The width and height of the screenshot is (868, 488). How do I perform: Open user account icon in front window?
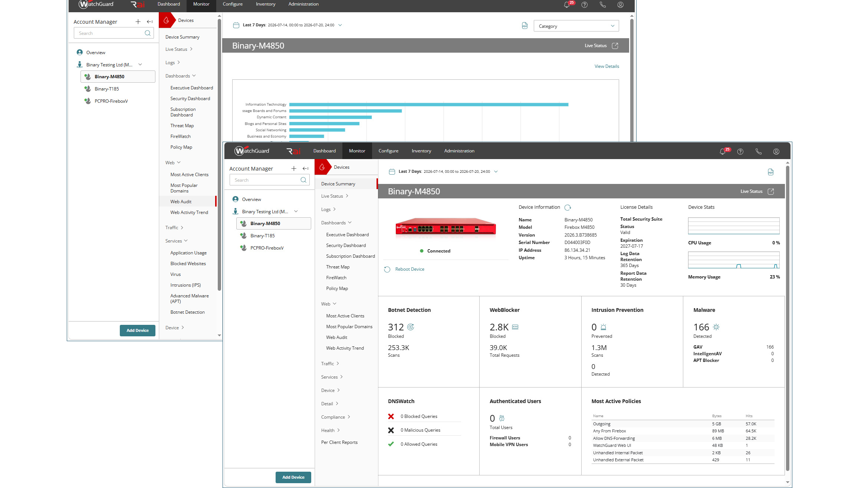776,152
